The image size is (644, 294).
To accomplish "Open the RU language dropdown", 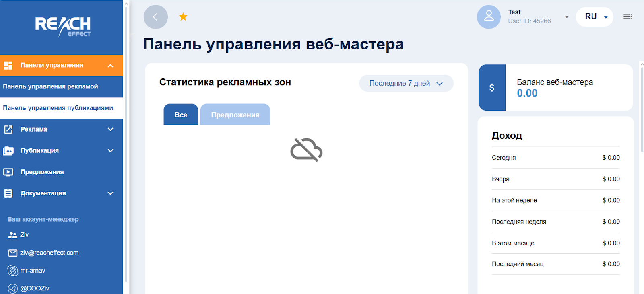I will click(594, 17).
